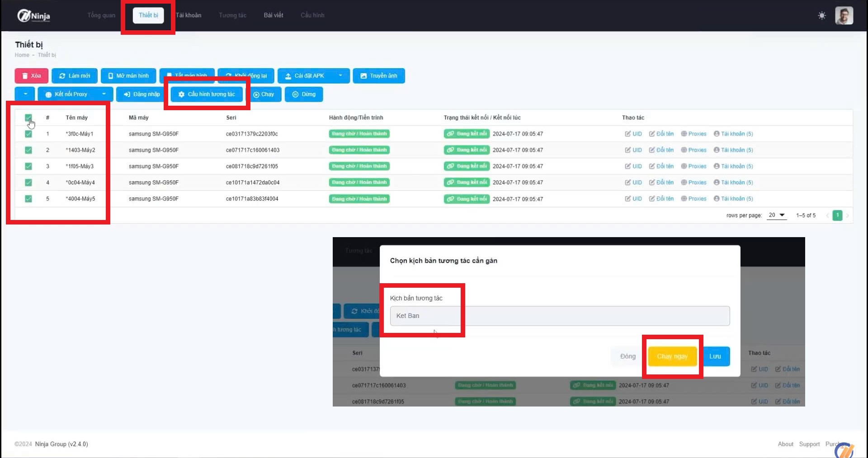Image resolution: width=868 pixels, height=458 pixels.
Task: Click the page 1 pagination button
Action: pos(837,215)
